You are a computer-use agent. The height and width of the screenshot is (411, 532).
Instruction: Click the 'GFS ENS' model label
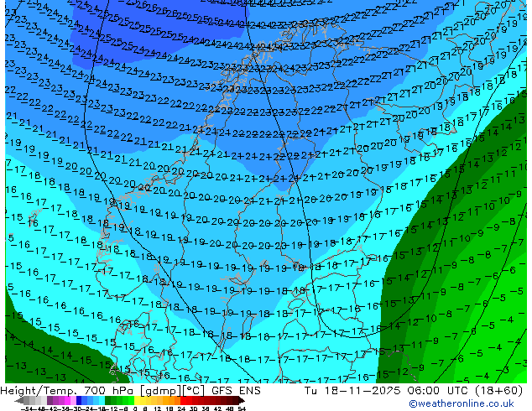[x=236, y=391]
